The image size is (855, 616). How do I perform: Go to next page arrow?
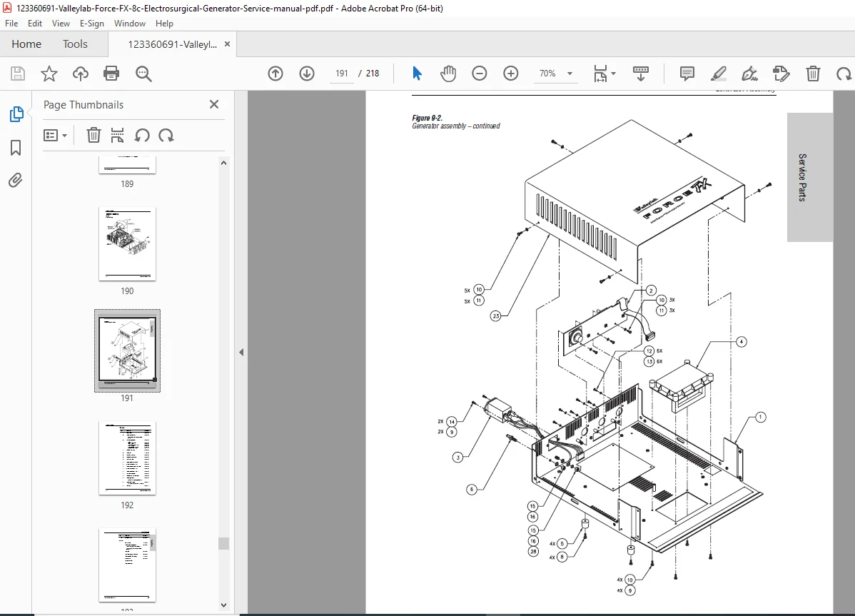point(307,74)
